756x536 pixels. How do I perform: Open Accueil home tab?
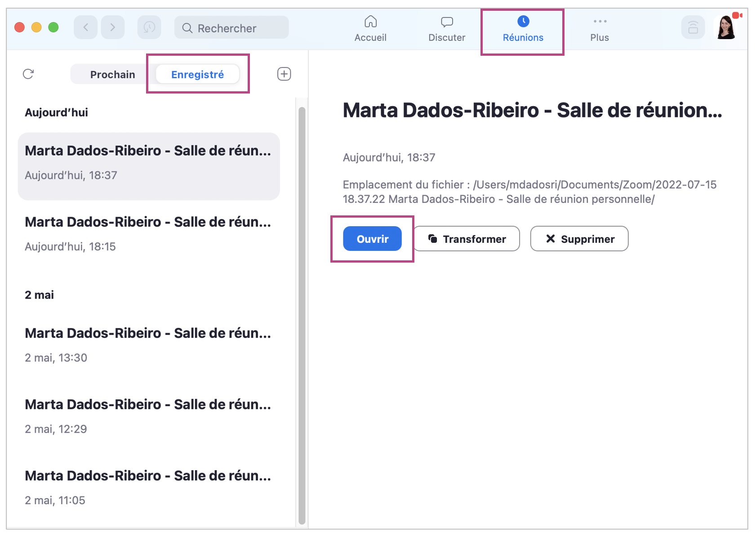tap(370, 29)
